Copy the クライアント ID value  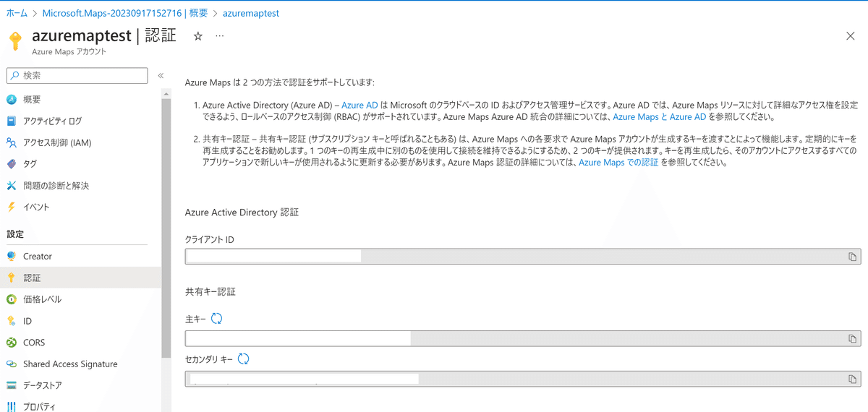pos(853,257)
